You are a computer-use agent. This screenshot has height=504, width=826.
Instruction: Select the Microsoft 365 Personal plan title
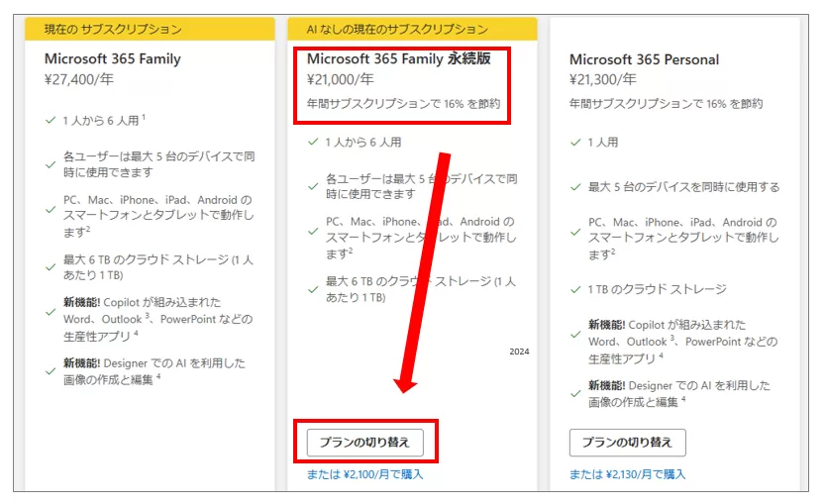pos(644,59)
